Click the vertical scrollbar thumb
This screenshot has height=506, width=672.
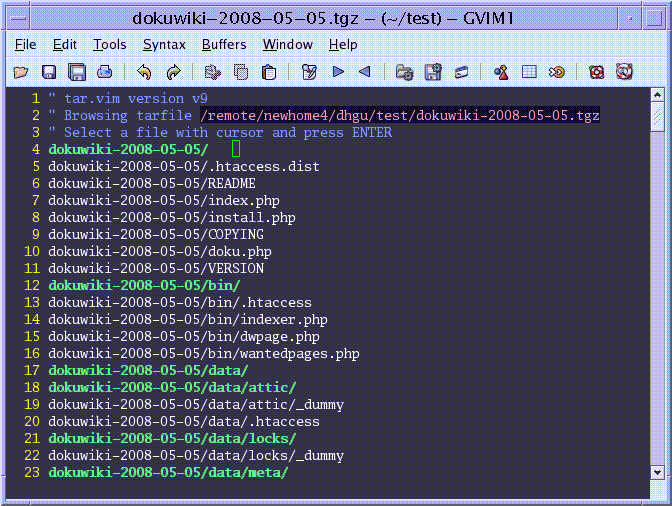click(x=657, y=117)
